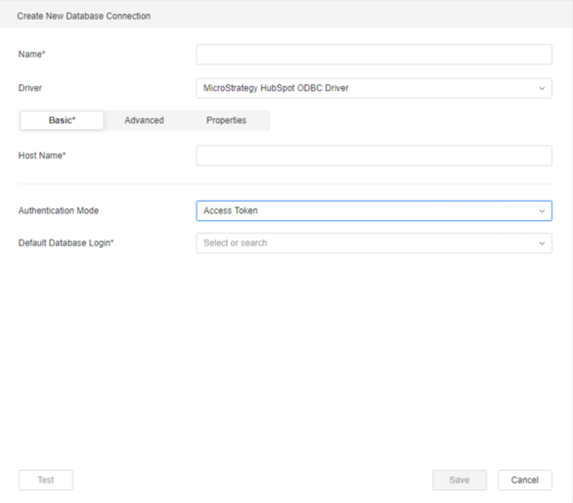This screenshot has width=573, height=503.
Task: Click the Save button
Action: click(459, 480)
